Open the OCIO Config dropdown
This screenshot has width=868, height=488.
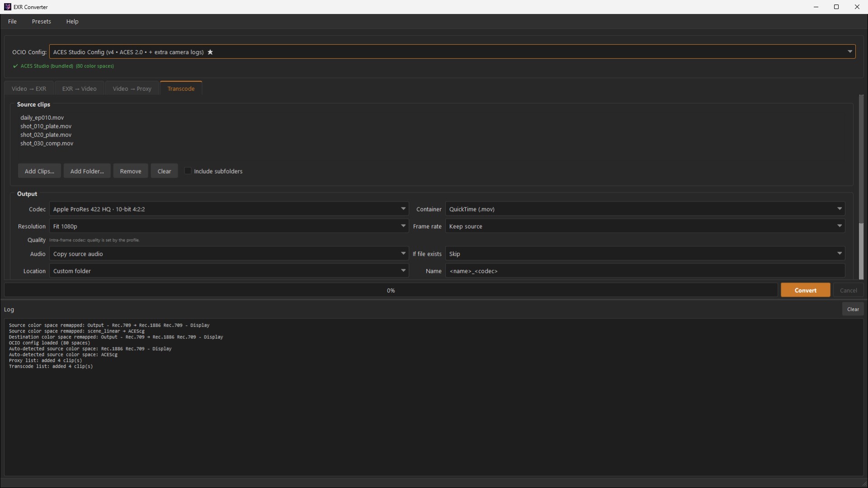click(452, 52)
